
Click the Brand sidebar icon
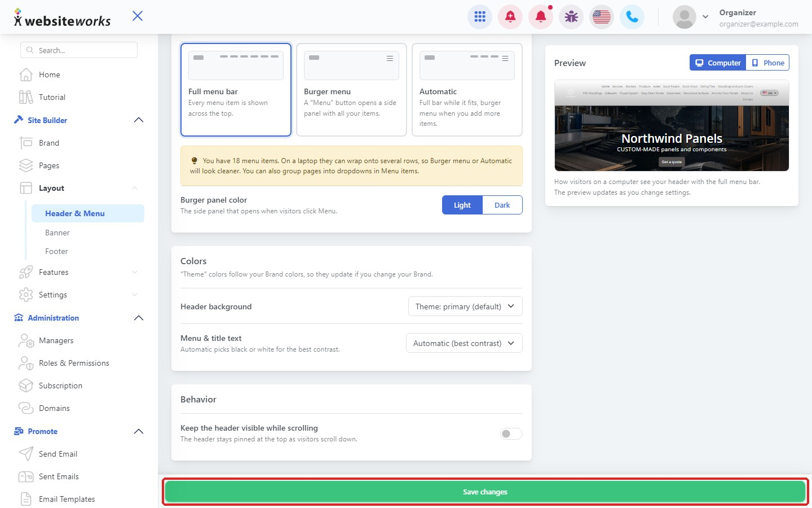coord(26,143)
